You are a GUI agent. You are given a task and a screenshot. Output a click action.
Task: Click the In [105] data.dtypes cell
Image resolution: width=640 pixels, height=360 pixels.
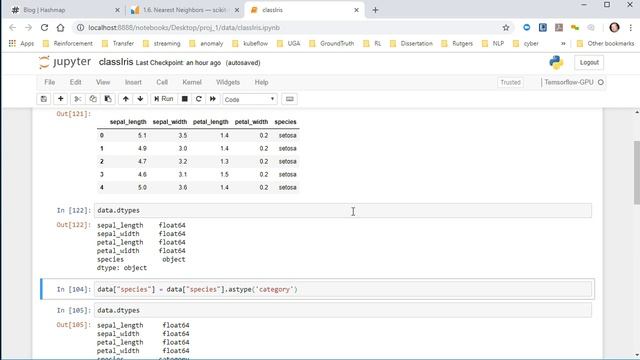point(343,310)
